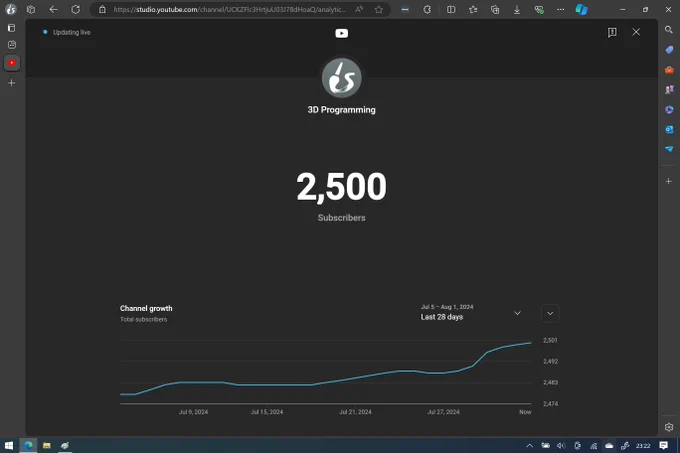Customize sidebar with the plus icon
Viewport: 680px width, 453px height.
pos(669,181)
